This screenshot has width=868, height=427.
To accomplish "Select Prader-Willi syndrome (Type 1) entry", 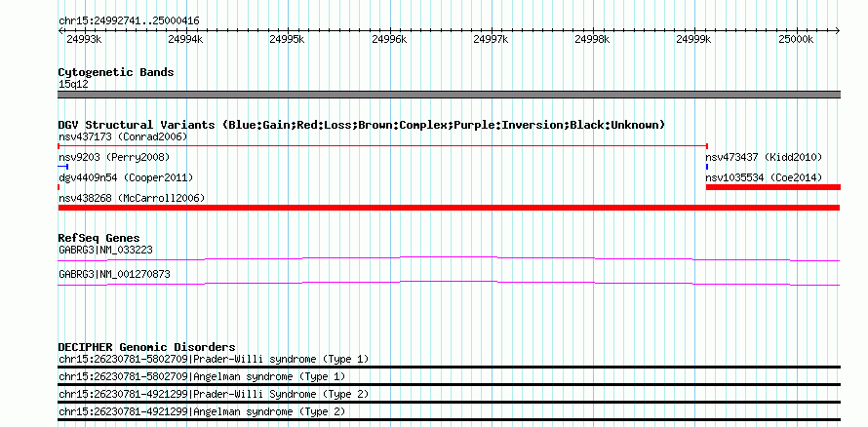I will (214, 360).
